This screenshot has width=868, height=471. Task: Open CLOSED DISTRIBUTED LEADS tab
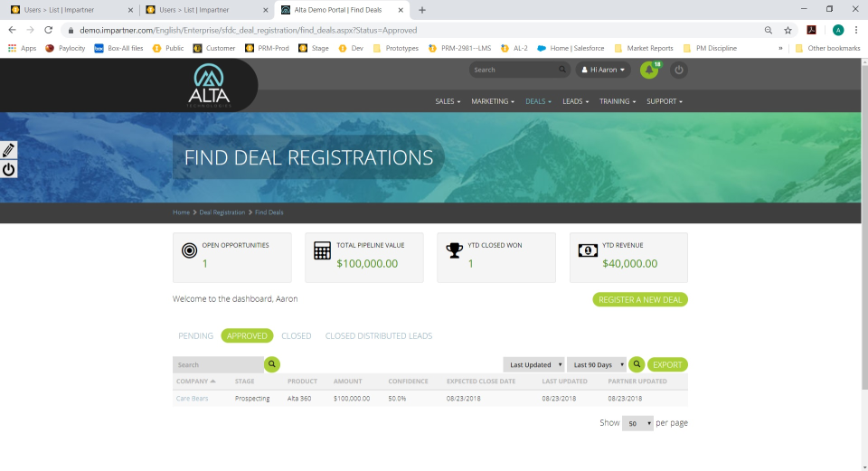click(x=379, y=336)
